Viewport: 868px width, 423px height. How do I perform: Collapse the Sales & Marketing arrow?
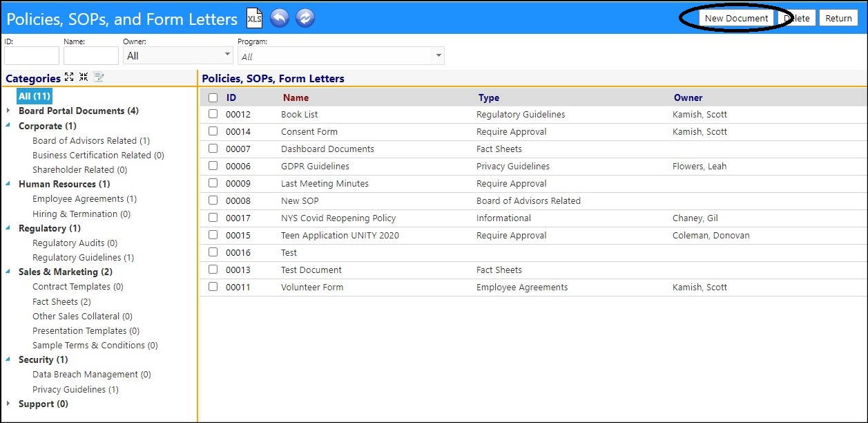(x=8, y=272)
